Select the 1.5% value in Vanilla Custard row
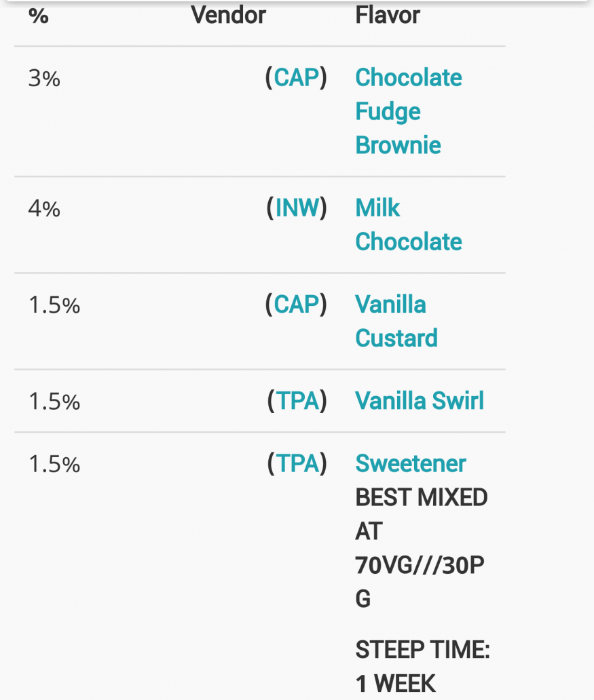This screenshot has height=700, width=594. pos(54,305)
